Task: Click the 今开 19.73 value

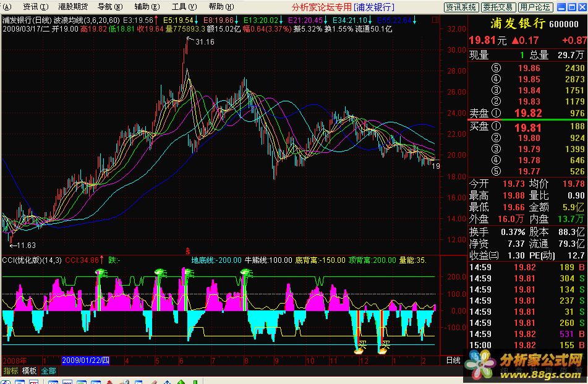Action: pyautogui.click(x=514, y=184)
